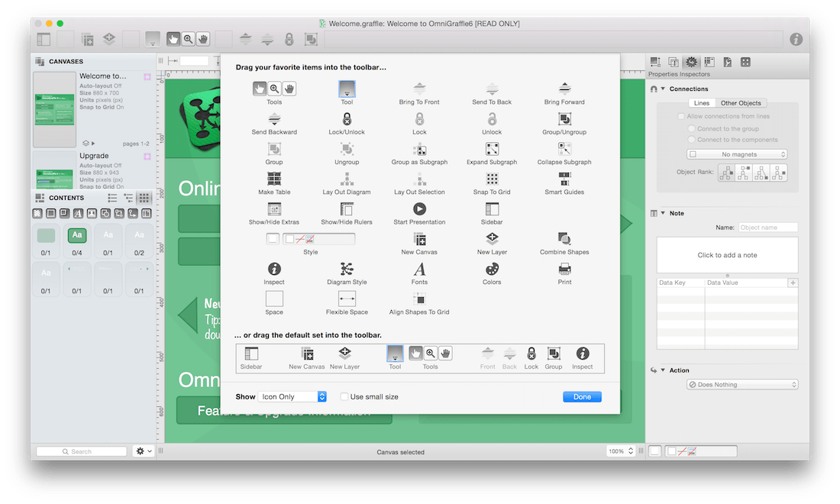Click the Print printer icon
Image resolution: width=840 pixels, height=504 pixels.
click(564, 268)
